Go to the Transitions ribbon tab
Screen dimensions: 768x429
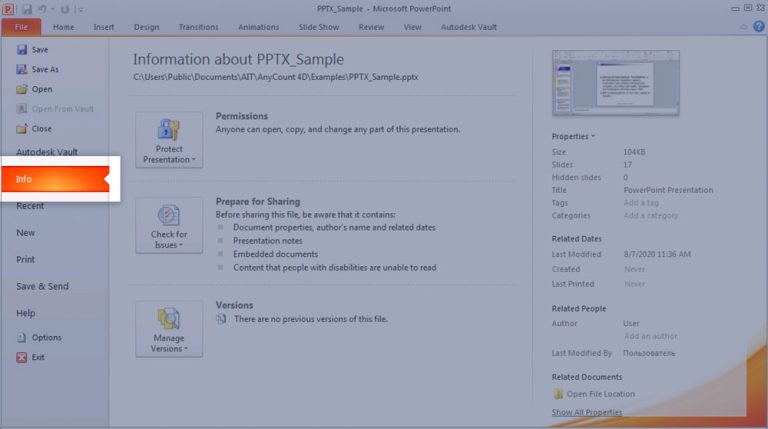(x=198, y=27)
